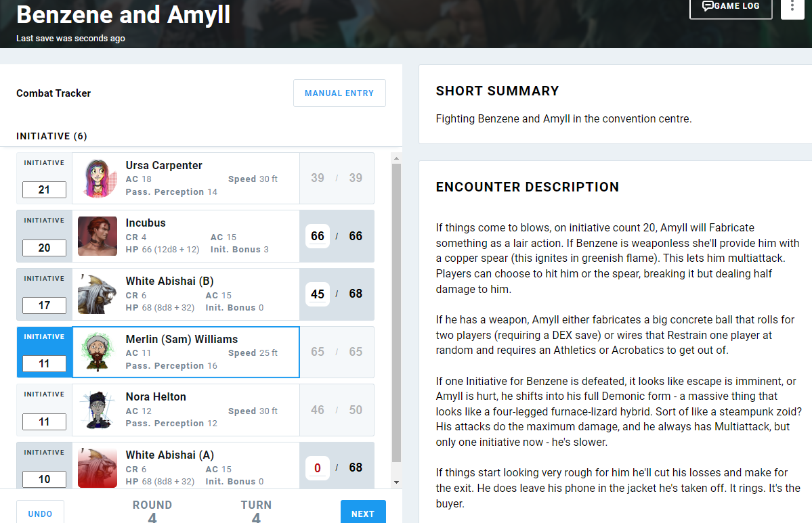The width and height of the screenshot is (812, 523).
Task: Edit the Incubus initiative field
Action: click(x=44, y=248)
